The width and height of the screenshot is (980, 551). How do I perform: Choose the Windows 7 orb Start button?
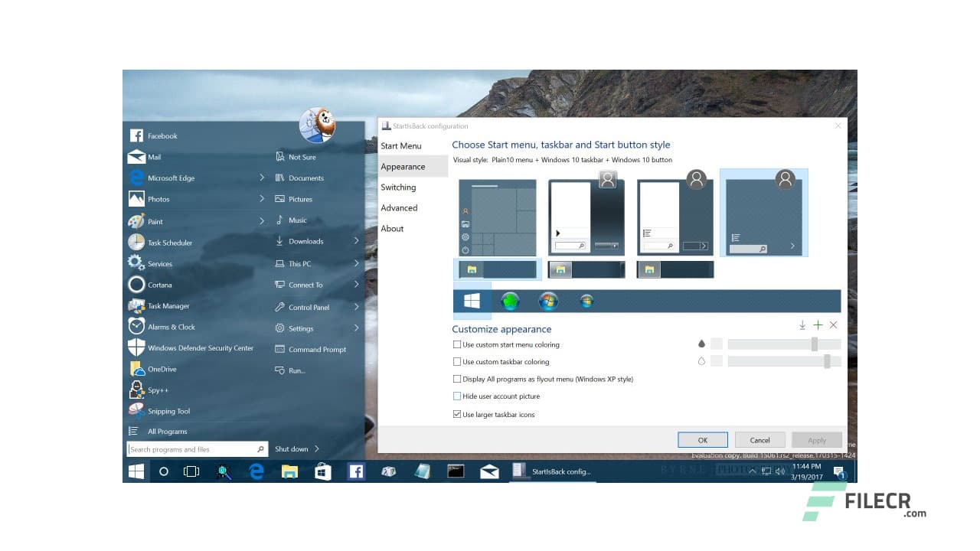coord(548,302)
